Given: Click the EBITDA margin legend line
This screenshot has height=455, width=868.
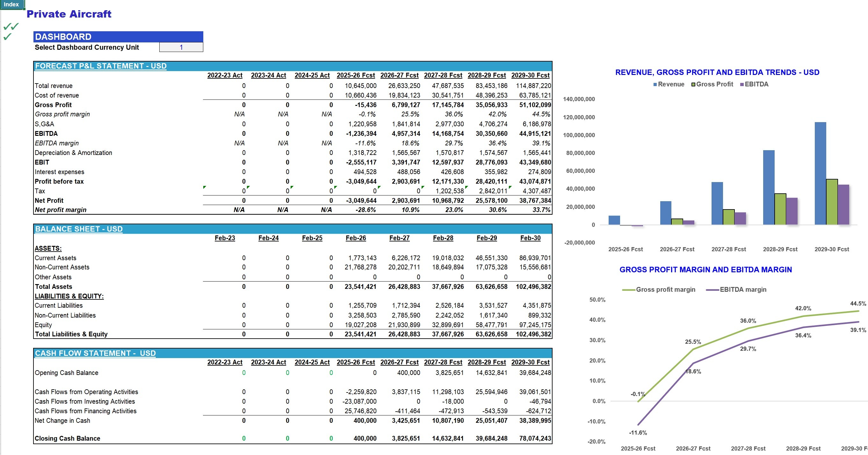Looking at the screenshot, I should click(x=713, y=290).
